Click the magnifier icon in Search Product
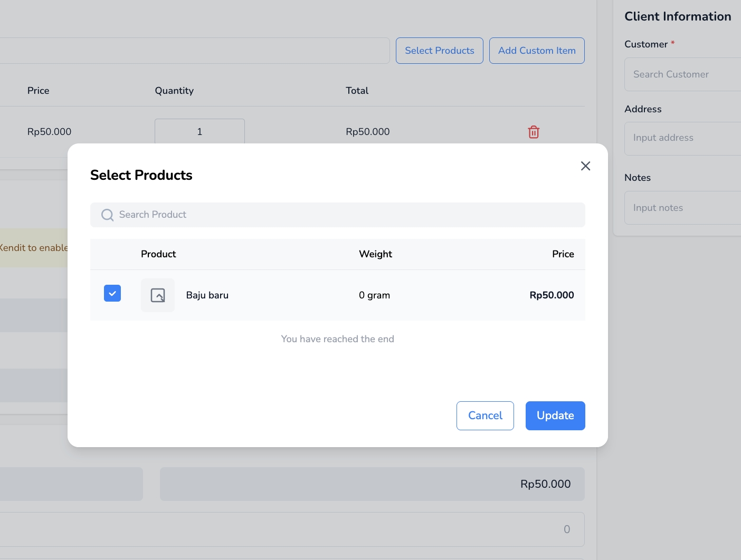The width and height of the screenshot is (741, 560). pyautogui.click(x=107, y=215)
